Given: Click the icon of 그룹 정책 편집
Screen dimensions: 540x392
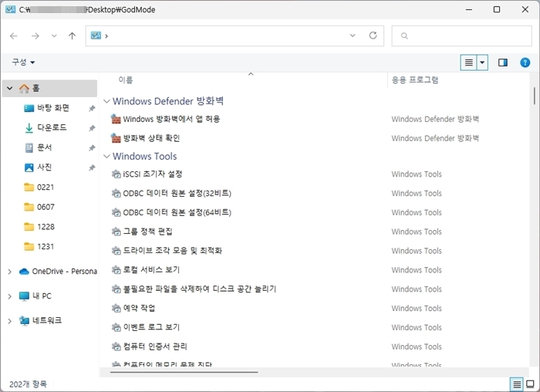Looking at the screenshot, I should coord(116,231).
